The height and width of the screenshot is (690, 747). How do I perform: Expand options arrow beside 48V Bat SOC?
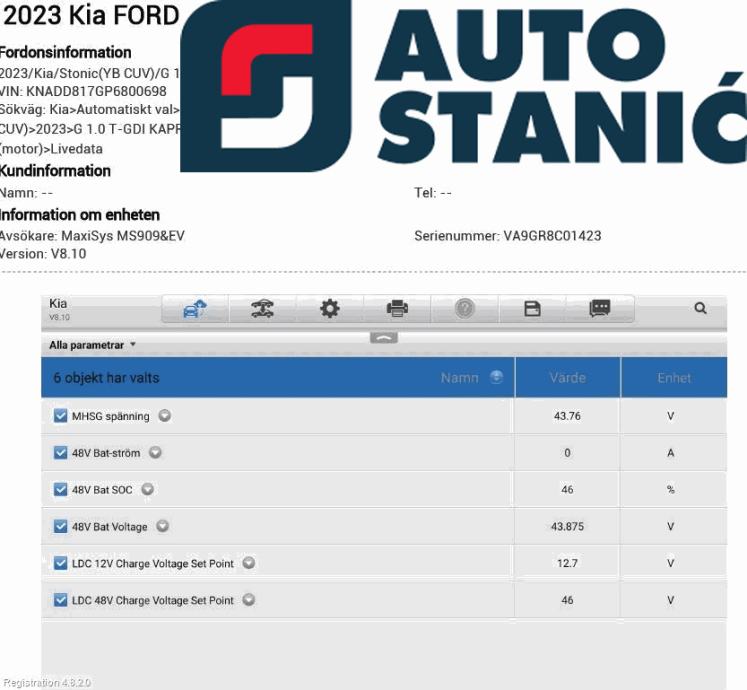tap(148, 489)
